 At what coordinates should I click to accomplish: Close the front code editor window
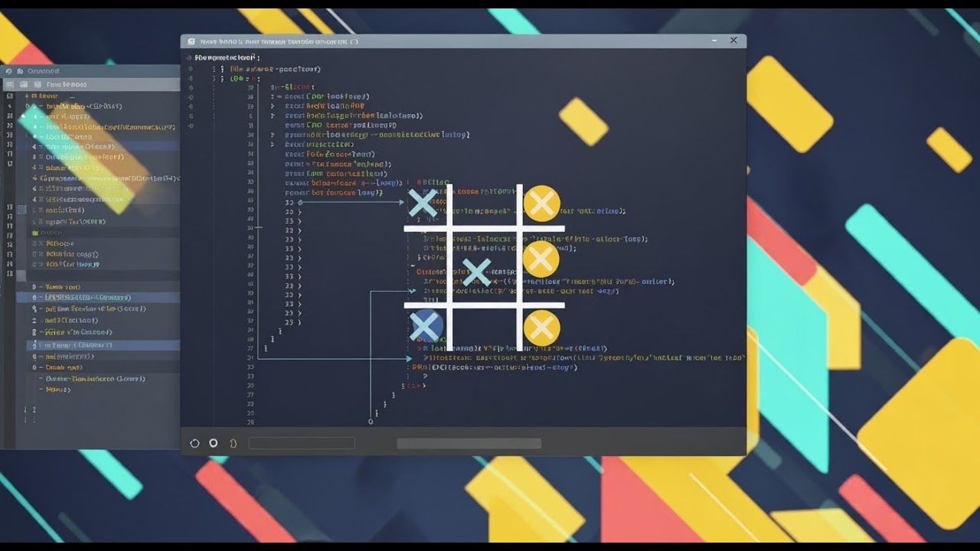pos(733,41)
